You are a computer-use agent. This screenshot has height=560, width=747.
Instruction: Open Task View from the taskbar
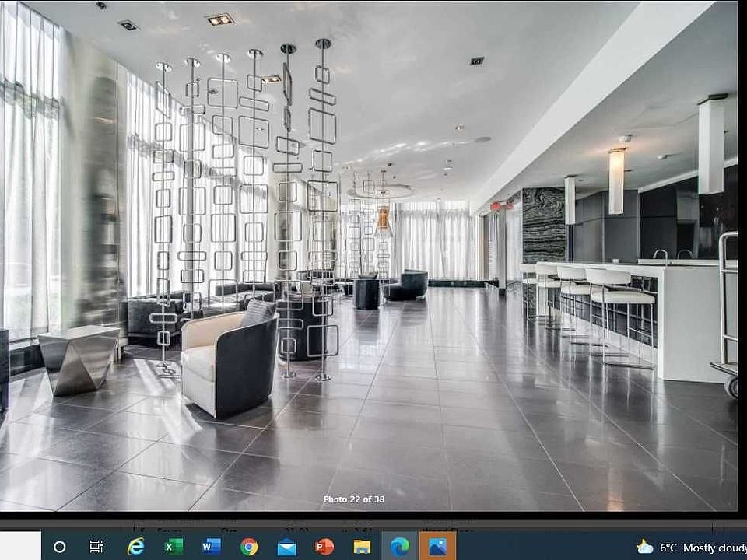point(96,547)
